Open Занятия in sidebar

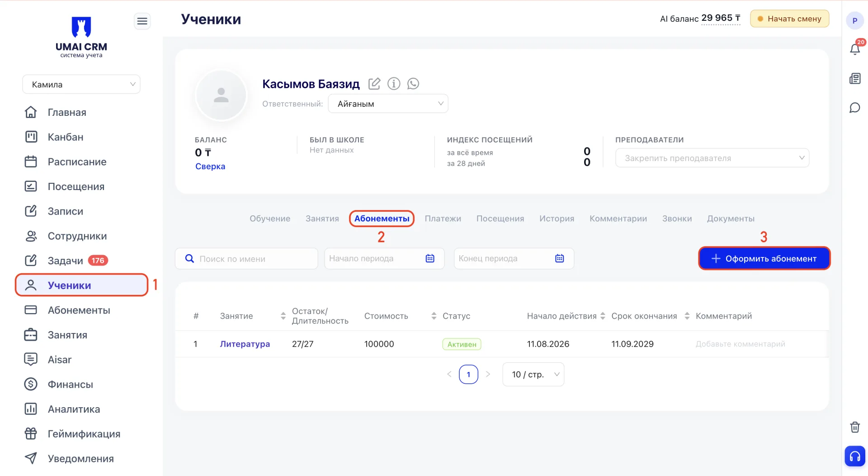click(x=81, y=335)
